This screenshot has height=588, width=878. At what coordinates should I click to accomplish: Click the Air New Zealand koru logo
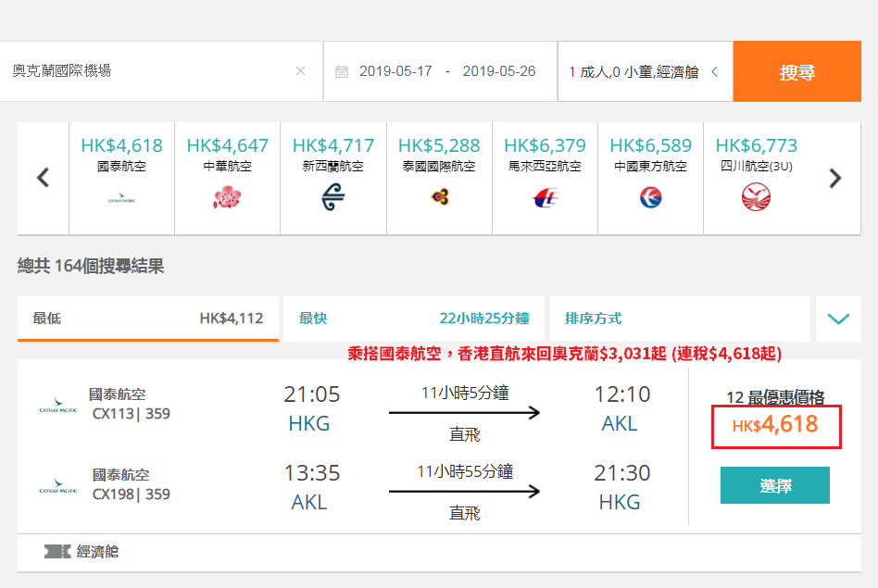tap(333, 196)
